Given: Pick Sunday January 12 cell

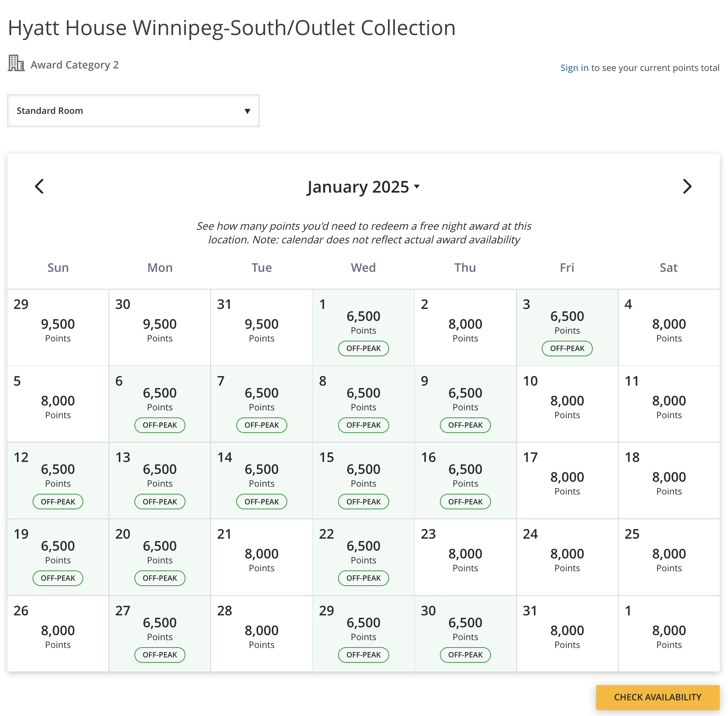Looking at the screenshot, I should coord(58,480).
